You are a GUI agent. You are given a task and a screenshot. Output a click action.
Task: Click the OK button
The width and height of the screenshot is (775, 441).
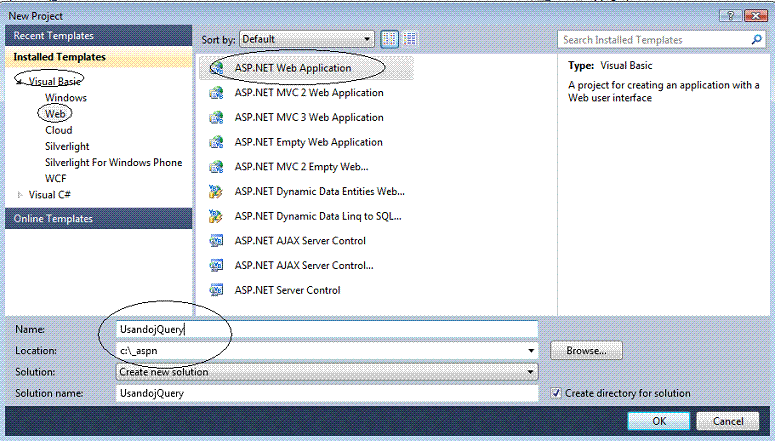659,421
